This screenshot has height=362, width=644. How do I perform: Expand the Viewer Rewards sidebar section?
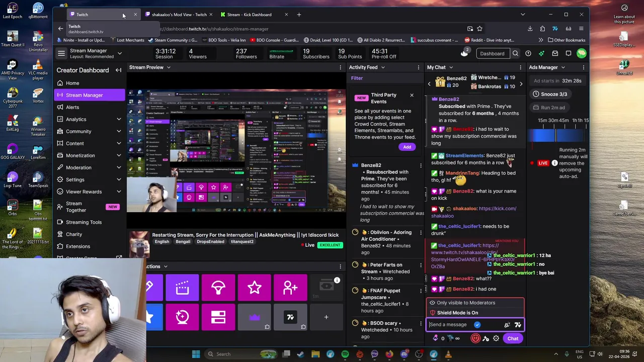coord(119,192)
